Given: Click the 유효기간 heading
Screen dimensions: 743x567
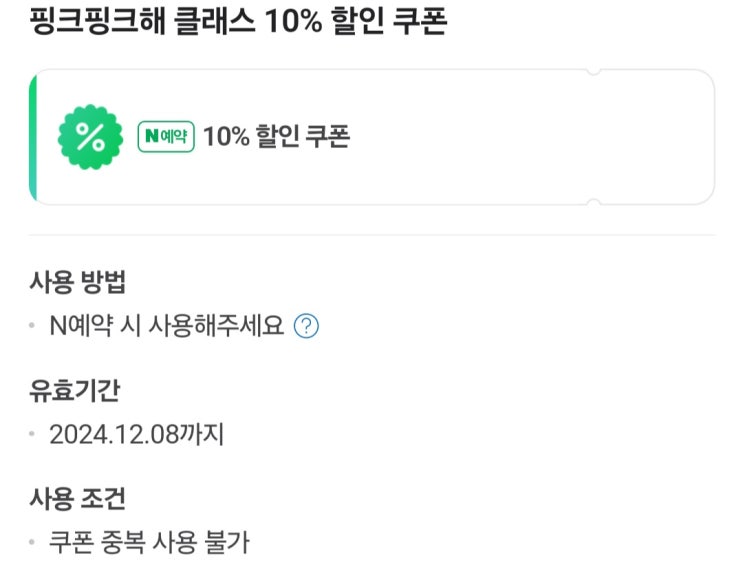Looking at the screenshot, I should [75, 390].
